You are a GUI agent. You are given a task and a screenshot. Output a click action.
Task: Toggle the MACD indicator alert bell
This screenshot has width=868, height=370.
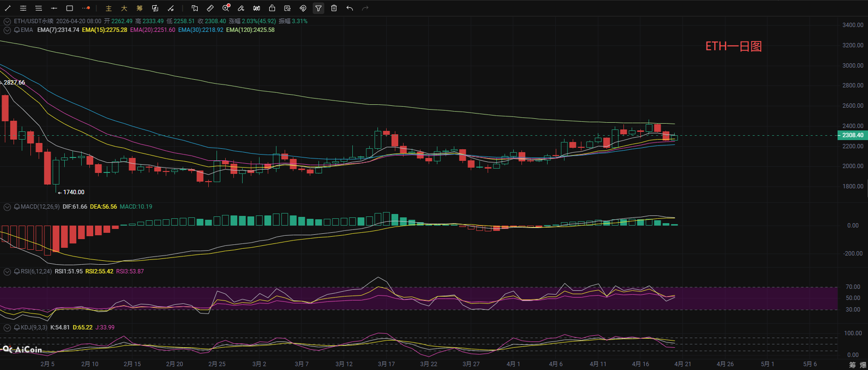point(17,207)
